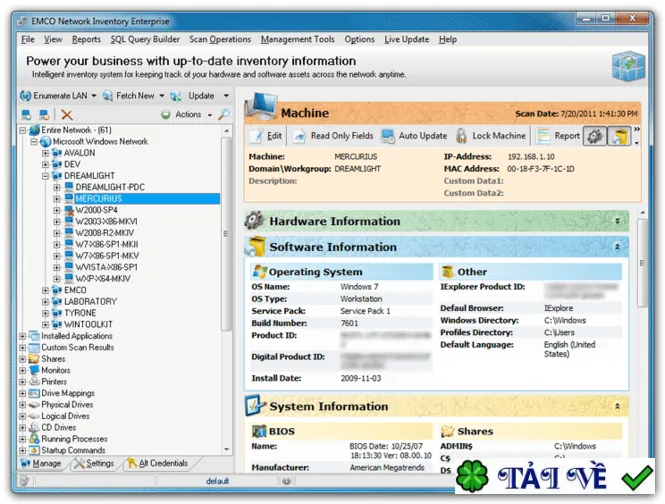The height and width of the screenshot is (504, 665).
Task: Click the first computer icon below Enumerate LAN
Action: pyautogui.click(x=27, y=115)
